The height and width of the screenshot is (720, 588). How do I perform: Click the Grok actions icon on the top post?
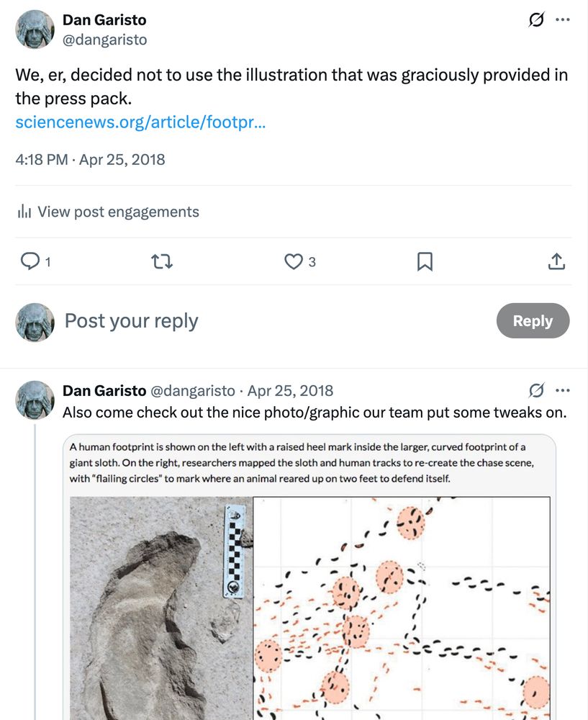coord(534,19)
